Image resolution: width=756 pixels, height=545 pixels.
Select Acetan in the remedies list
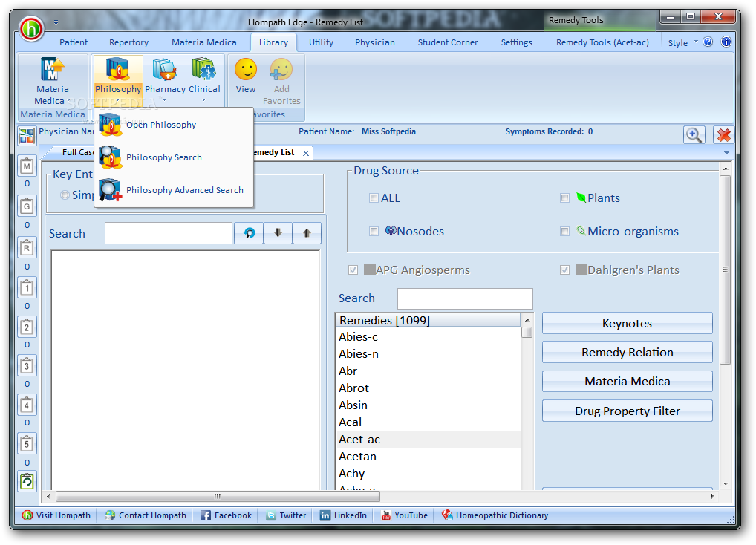tap(428, 457)
